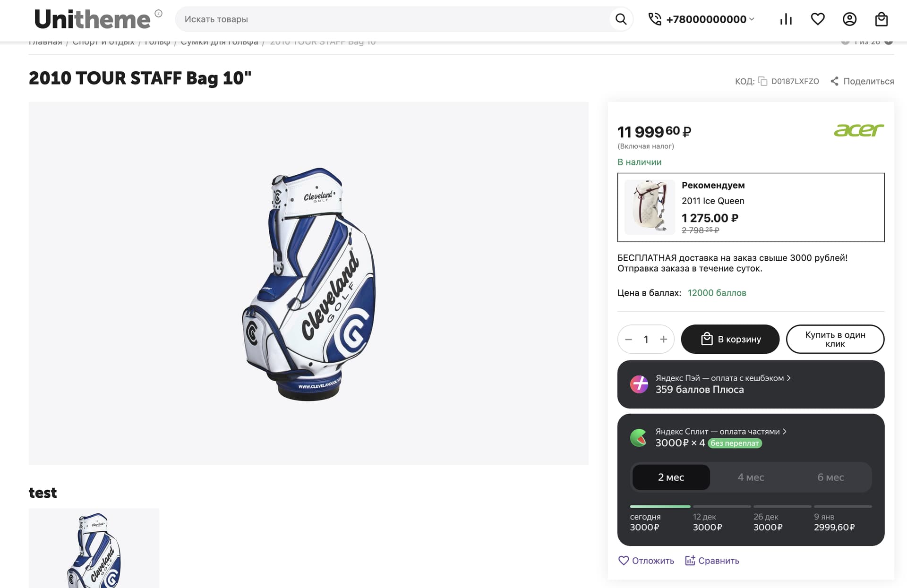
Task: Add product to cart with В корзину
Action: (x=730, y=339)
